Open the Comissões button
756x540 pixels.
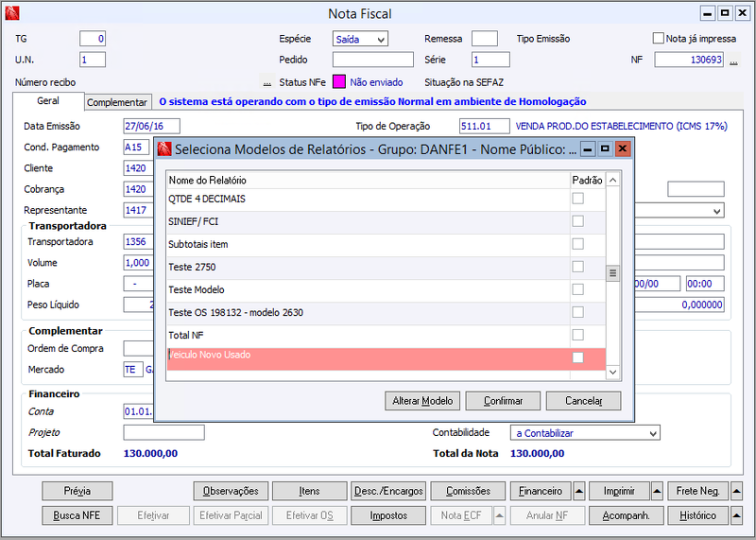click(x=468, y=491)
